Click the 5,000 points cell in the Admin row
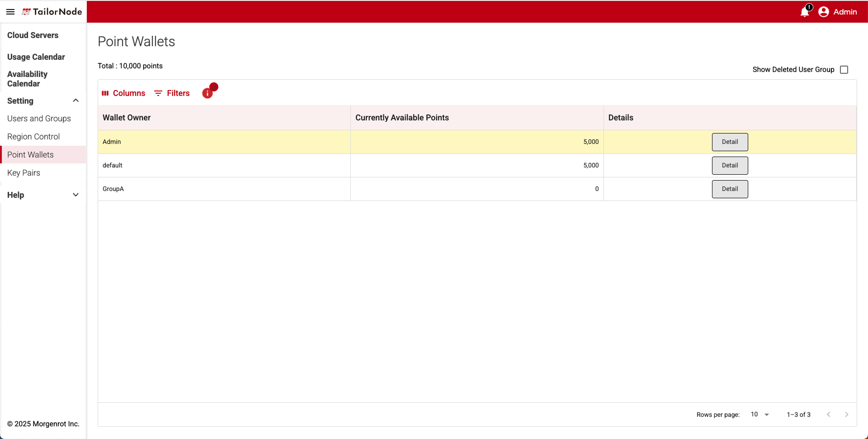Image resolution: width=868 pixels, height=439 pixels. [477, 142]
